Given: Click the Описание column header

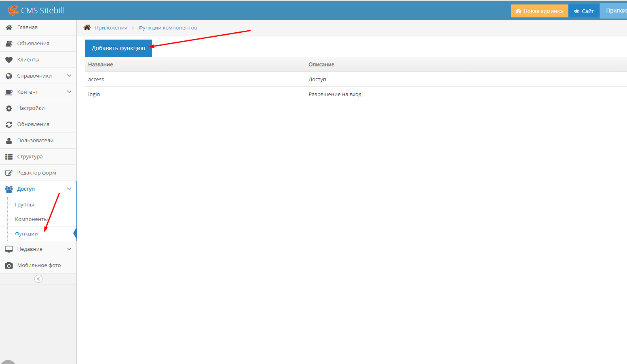Looking at the screenshot, I should pyautogui.click(x=321, y=65).
